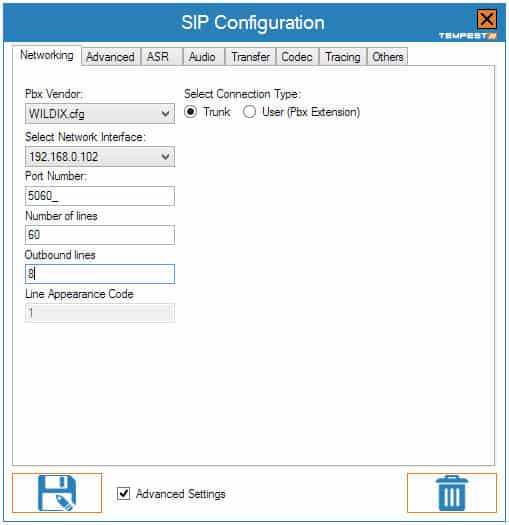Click the Tempest logo in the header
The width and height of the screenshot is (509, 525).
click(468, 36)
